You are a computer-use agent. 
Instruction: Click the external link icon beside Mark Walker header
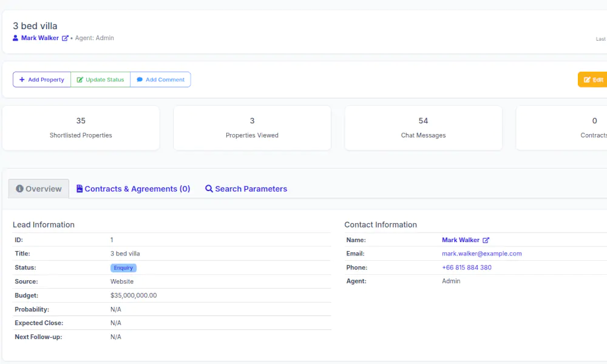65,38
